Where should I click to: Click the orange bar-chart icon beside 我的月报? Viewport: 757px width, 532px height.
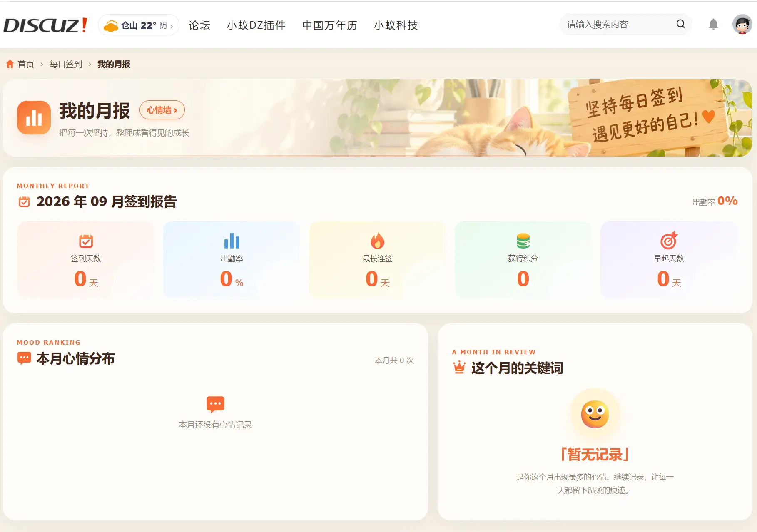click(x=34, y=117)
